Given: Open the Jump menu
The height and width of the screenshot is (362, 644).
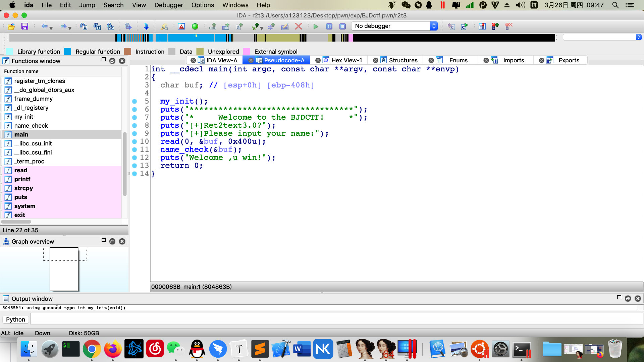Looking at the screenshot, I should point(87,5).
